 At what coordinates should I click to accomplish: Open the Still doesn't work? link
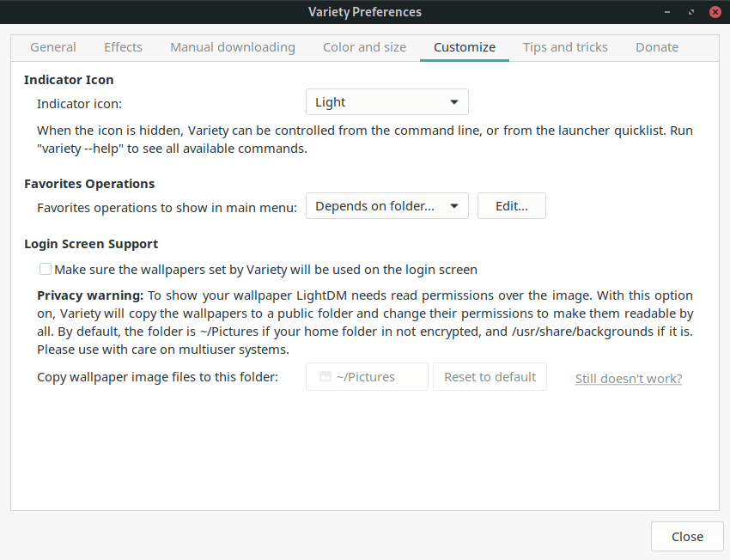[629, 379]
